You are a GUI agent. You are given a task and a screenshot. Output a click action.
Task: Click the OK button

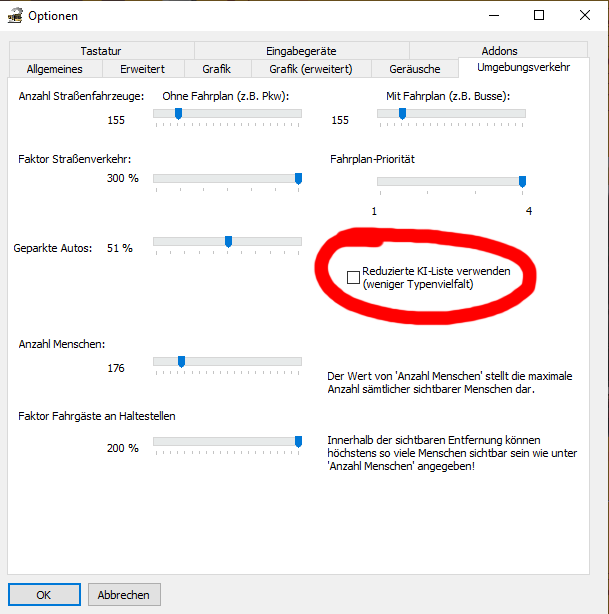[44, 594]
